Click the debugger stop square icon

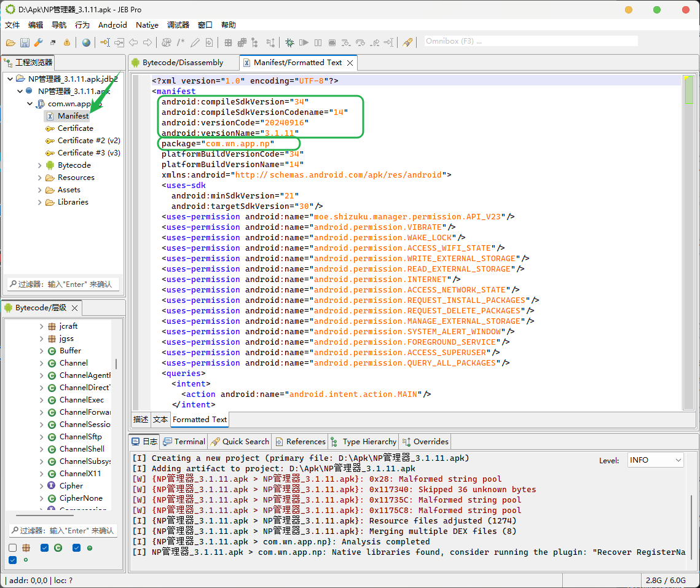(x=332, y=42)
